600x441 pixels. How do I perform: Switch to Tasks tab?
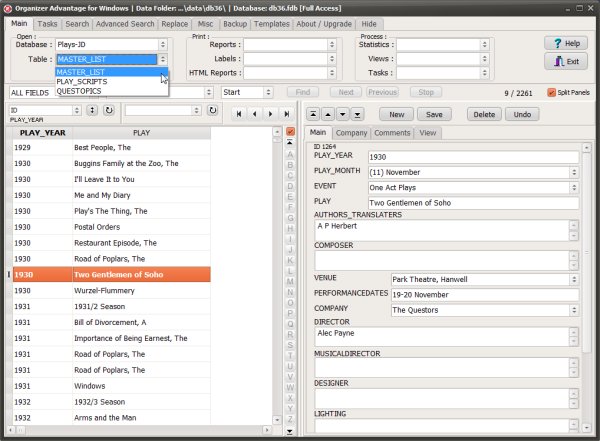point(47,24)
